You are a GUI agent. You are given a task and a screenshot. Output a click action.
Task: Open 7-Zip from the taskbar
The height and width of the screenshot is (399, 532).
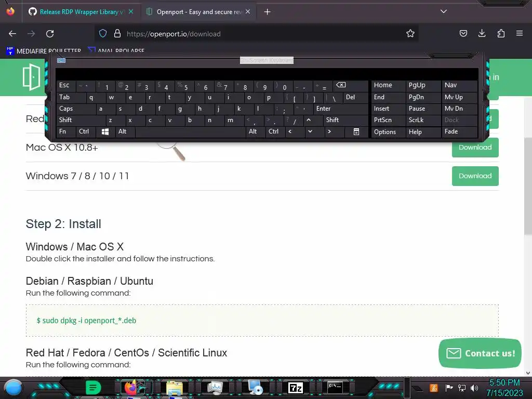coord(295,388)
